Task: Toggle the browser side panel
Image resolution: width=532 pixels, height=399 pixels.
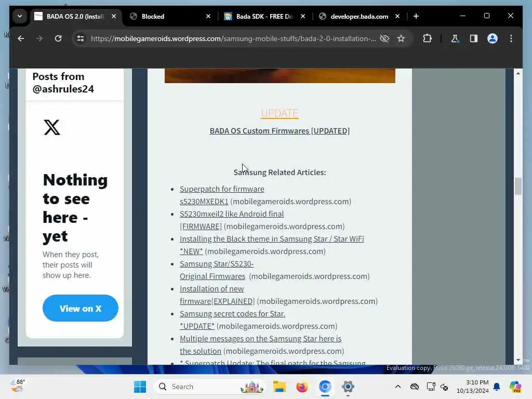Action: pyautogui.click(x=474, y=38)
